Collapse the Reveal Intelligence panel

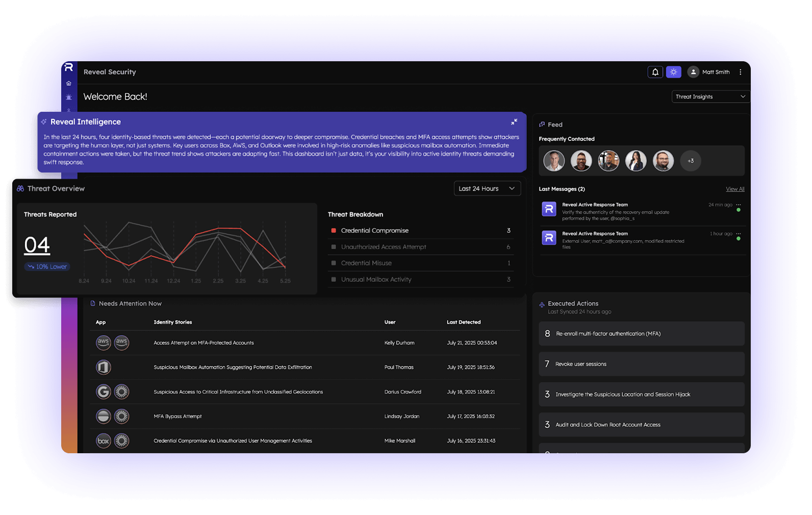click(514, 122)
